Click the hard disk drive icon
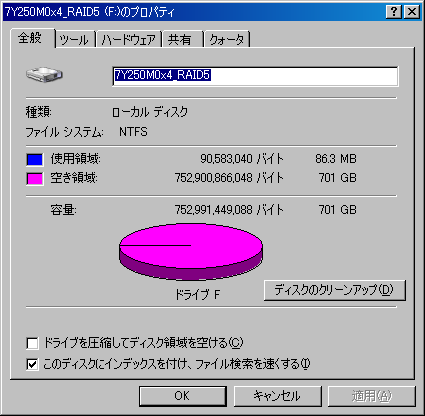This screenshot has height=416, width=425. pyautogui.click(x=44, y=74)
